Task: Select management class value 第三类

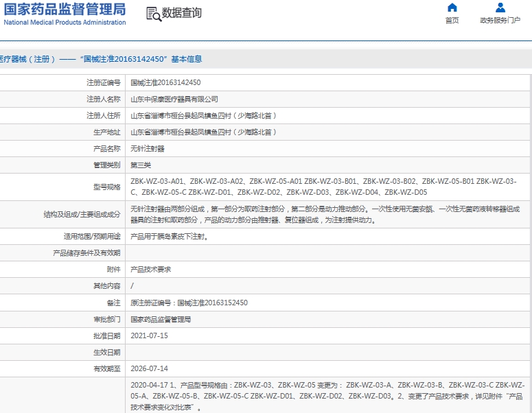Action: point(141,165)
